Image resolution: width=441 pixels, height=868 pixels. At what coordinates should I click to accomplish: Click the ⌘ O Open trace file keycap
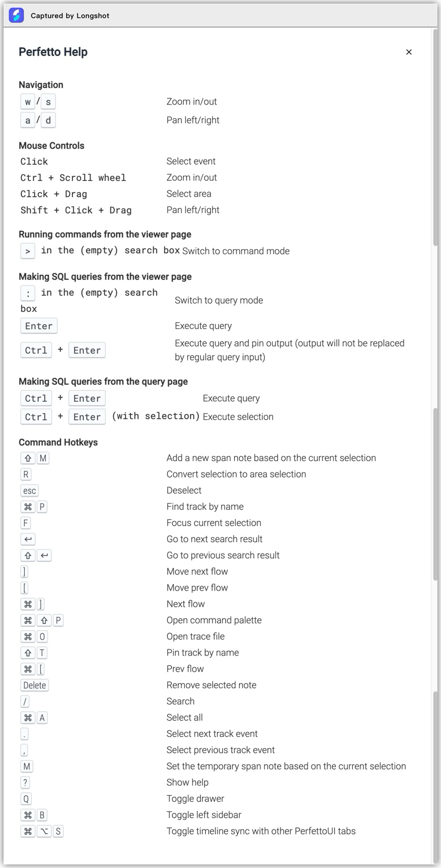(x=33, y=636)
